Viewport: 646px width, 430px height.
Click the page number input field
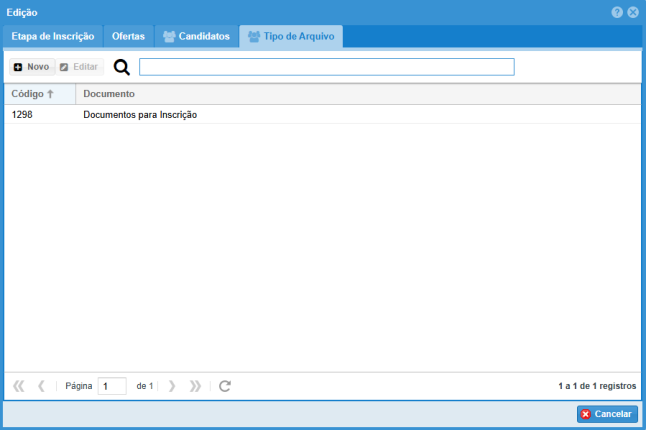(112, 385)
